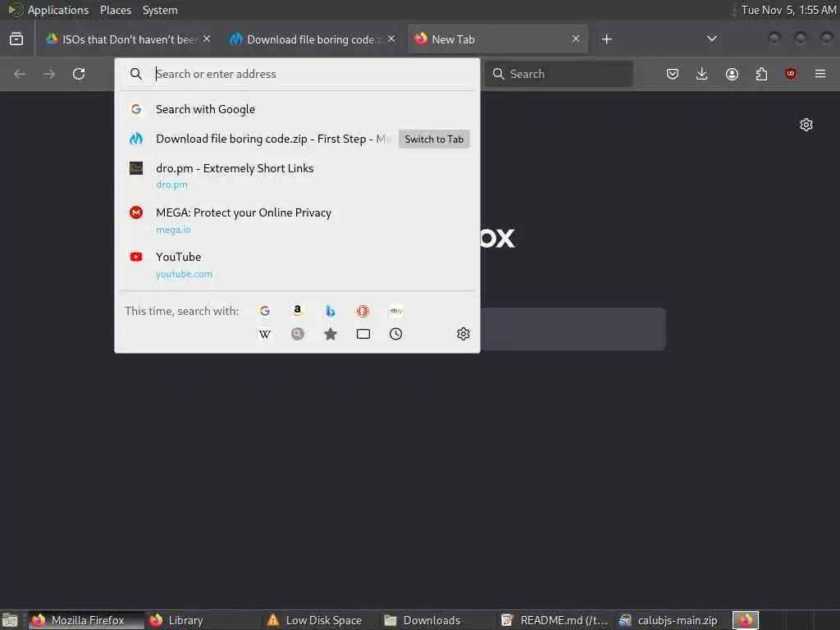Viewport: 840px width, 630px height.
Task: Go forward with the forward arrow
Action: [49, 74]
